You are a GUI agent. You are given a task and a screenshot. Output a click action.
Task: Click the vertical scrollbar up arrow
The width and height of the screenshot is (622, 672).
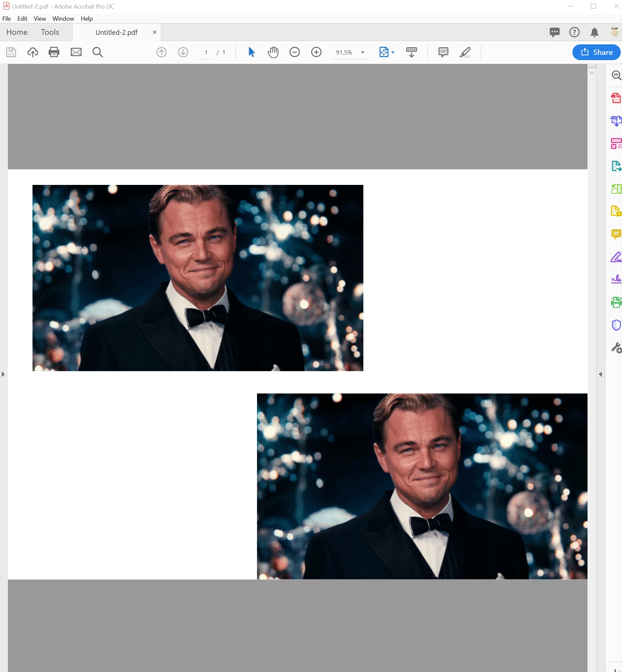click(592, 73)
